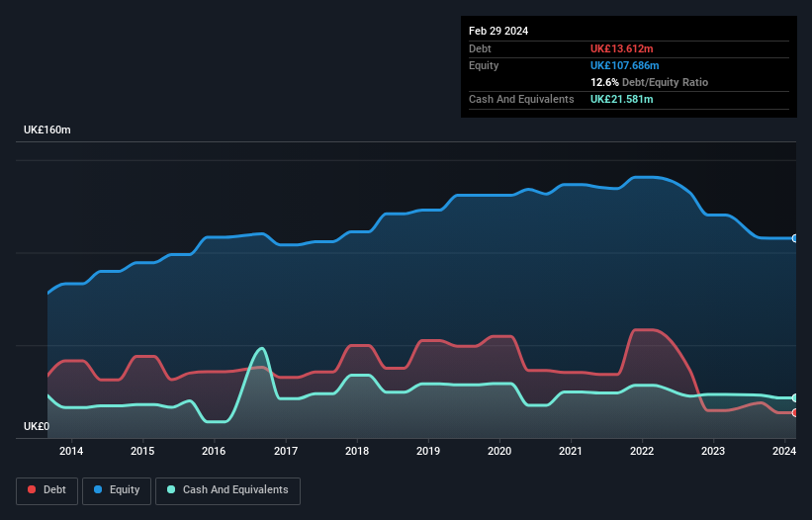
Task: Click the UK£0 axis label
Action: click(37, 426)
